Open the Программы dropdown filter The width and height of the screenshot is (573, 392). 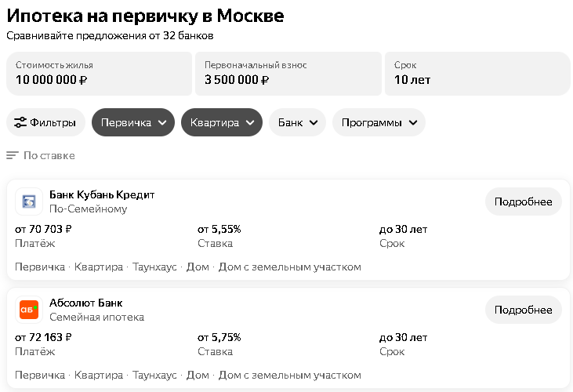pos(379,122)
